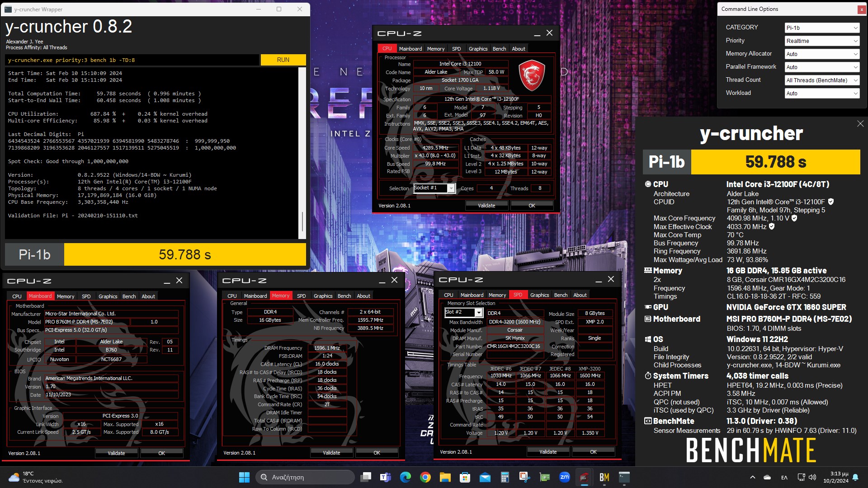Image resolution: width=868 pixels, height=488 pixels.
Task: Click the Motherboard section icon in BenchMate
Action: coord(648,319)
